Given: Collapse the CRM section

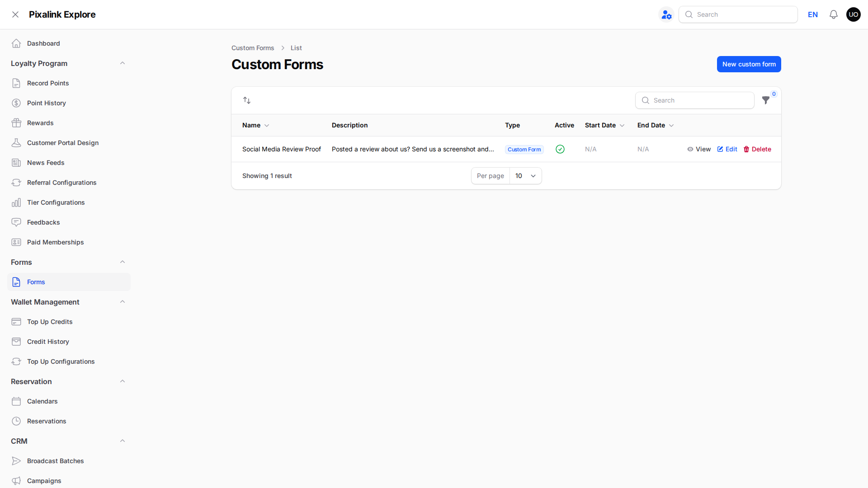Looking at the screenshot, I should (123, 441).
